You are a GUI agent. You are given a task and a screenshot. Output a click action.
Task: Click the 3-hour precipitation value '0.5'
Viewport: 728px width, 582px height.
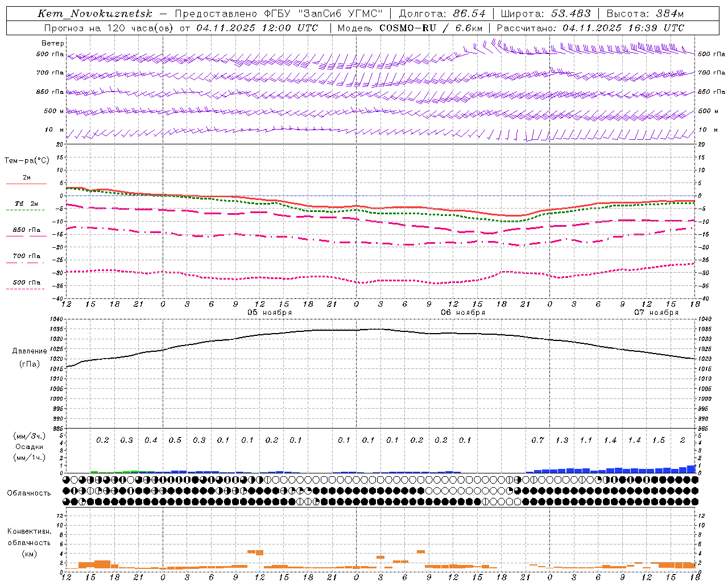click(x=175, y=440)
